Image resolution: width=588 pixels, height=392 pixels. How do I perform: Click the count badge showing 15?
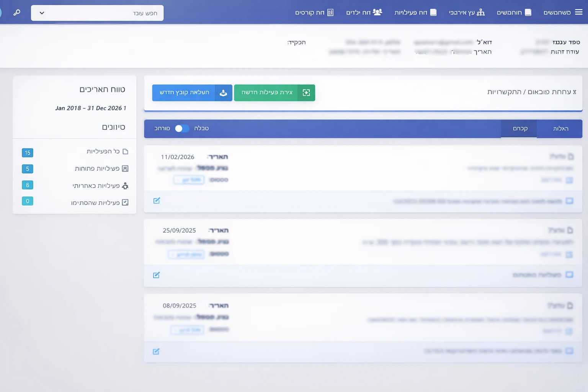pyautogui.click(x=28, y=153)
